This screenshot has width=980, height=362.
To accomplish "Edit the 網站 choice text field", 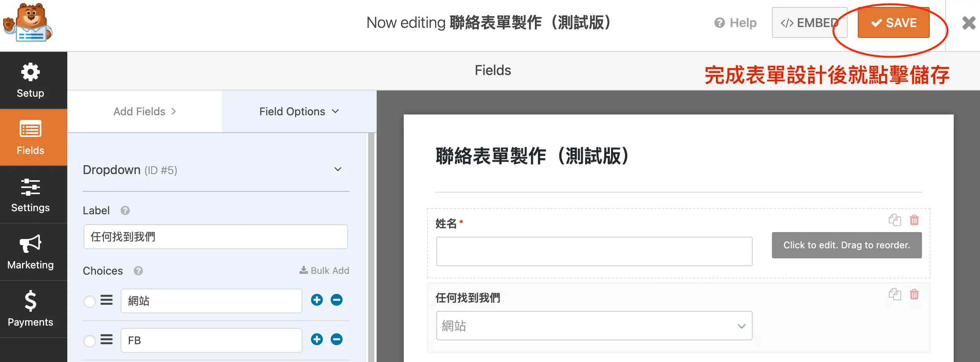I will click(211, 301).
